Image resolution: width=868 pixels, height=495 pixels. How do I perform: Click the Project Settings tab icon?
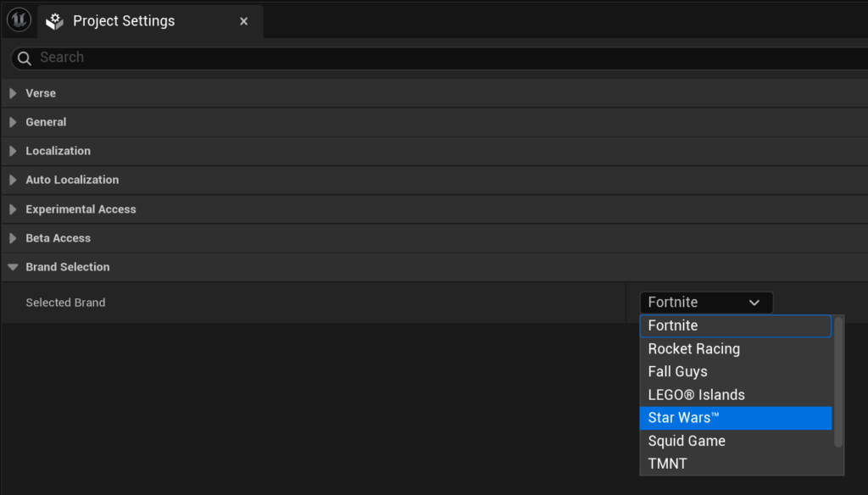(x=55, y=21)
